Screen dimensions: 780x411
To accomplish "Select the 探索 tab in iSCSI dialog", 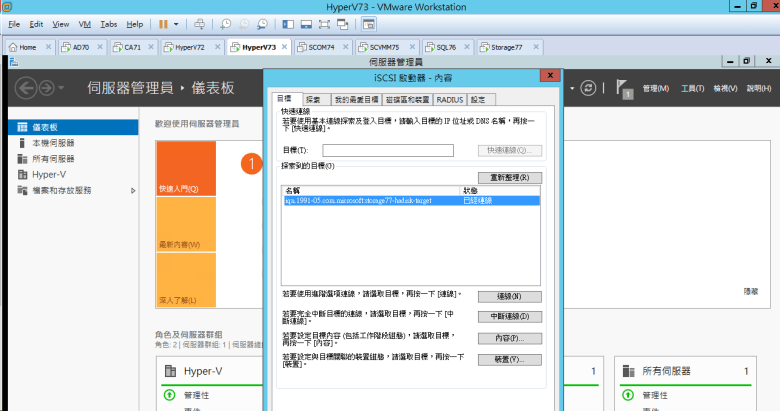I will point(313,100).
